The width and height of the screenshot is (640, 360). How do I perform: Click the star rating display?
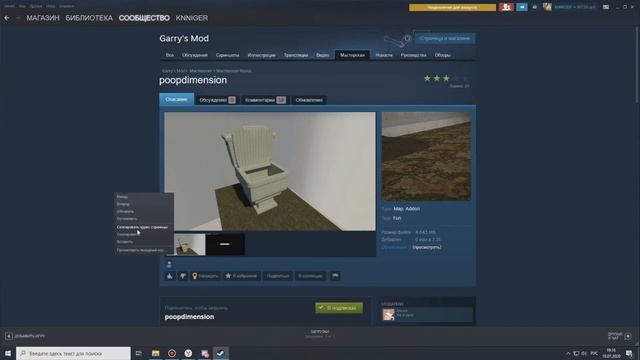coord(446,78)
